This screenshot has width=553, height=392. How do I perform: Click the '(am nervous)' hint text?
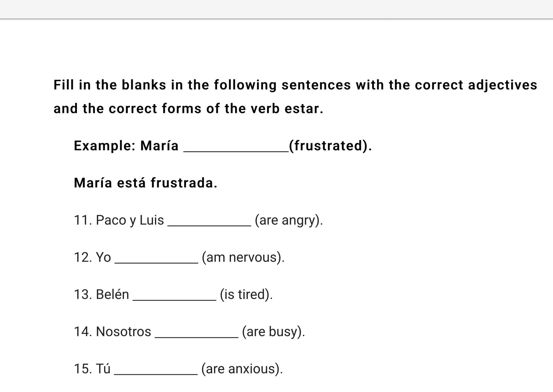[x=243, y=257]
